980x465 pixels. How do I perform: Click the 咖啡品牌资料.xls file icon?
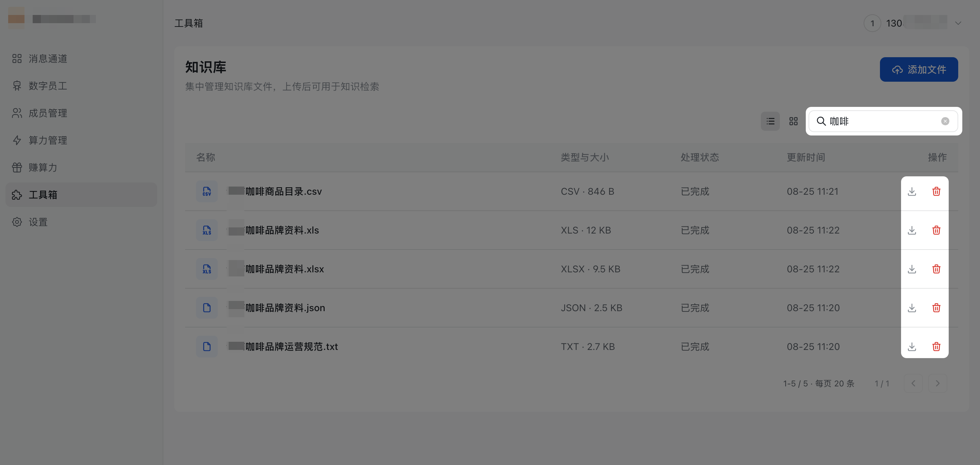pyautogui.click(x=207, y=230)
